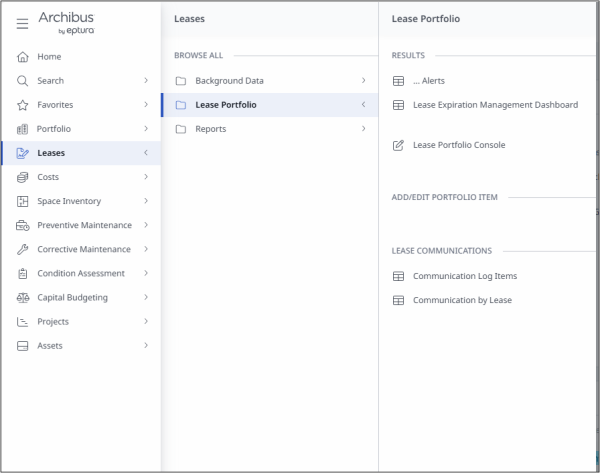Expand the Assets chevron
The width and height of the screenshot is (600, 473).
coord(146,346)
